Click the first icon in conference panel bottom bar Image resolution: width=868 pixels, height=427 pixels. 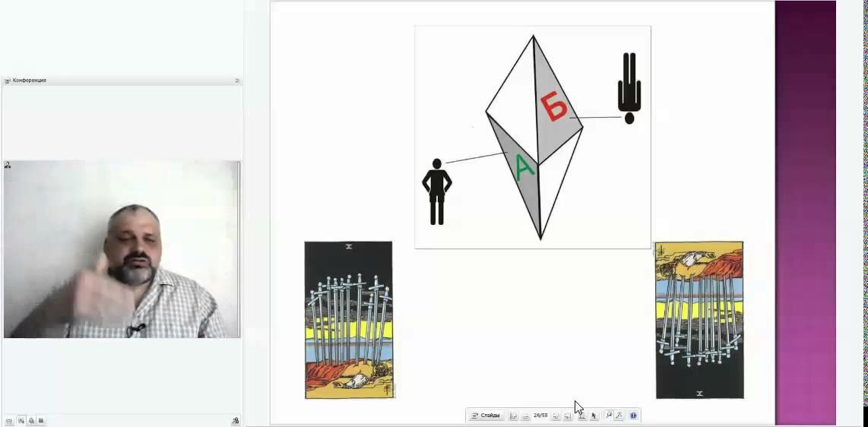coord(9,421)
